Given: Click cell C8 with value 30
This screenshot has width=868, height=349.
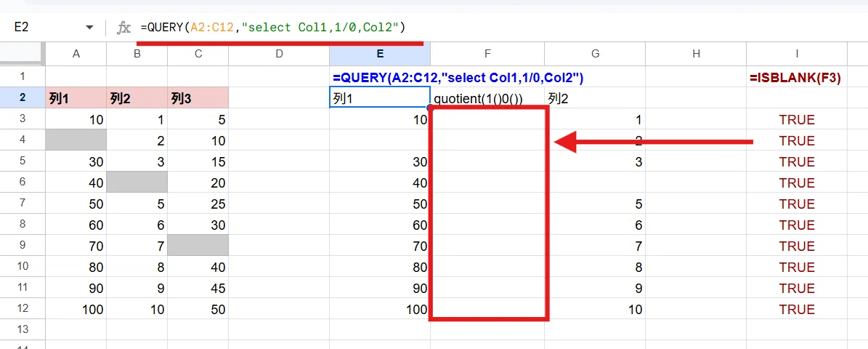Looking at the screenshot, I should pos(198,225).
